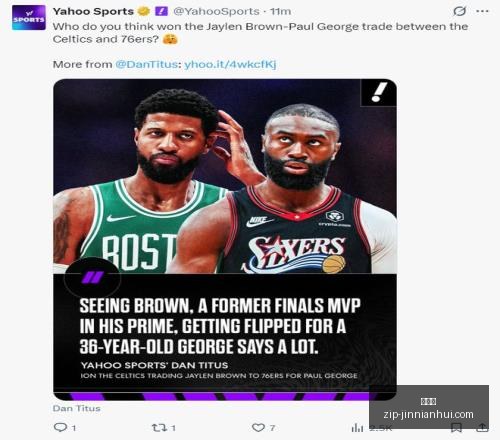Open the three-dot more options menu
Image resolution: width=500 pixels, height=440 pixels.
482,11
